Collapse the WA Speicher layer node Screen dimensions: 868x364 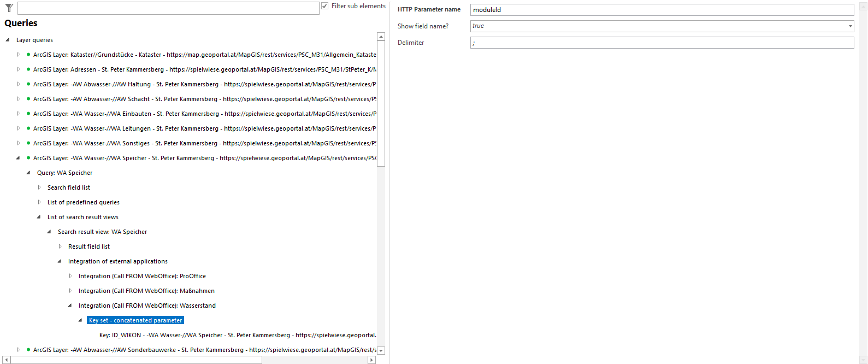coord(18,158)
